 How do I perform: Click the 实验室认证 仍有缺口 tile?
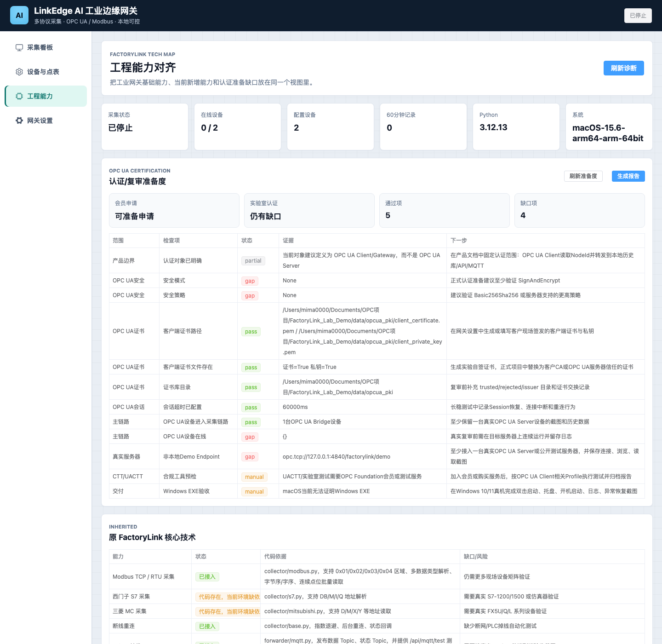pos(309,210)
